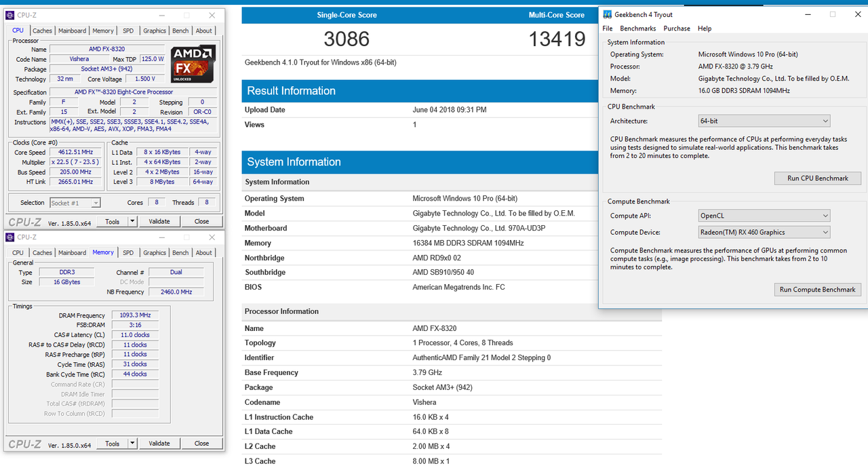Click the Code Name Vishera field
The width and height of the screenshot is (868, 468).
tap(79, 59)
